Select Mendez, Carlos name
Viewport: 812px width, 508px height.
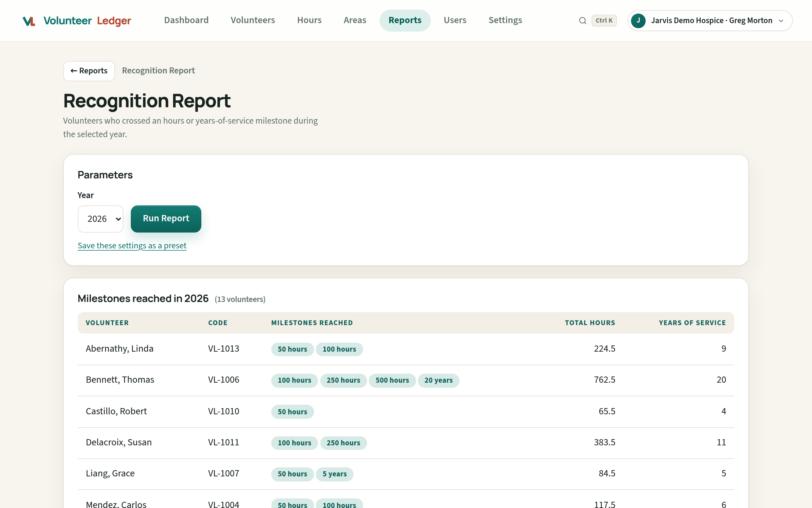(116, 504)
